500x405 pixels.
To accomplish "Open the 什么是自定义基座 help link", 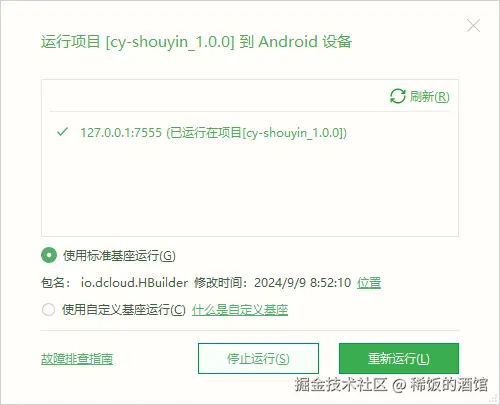I will pyautogui.click(x=240, y=310).
